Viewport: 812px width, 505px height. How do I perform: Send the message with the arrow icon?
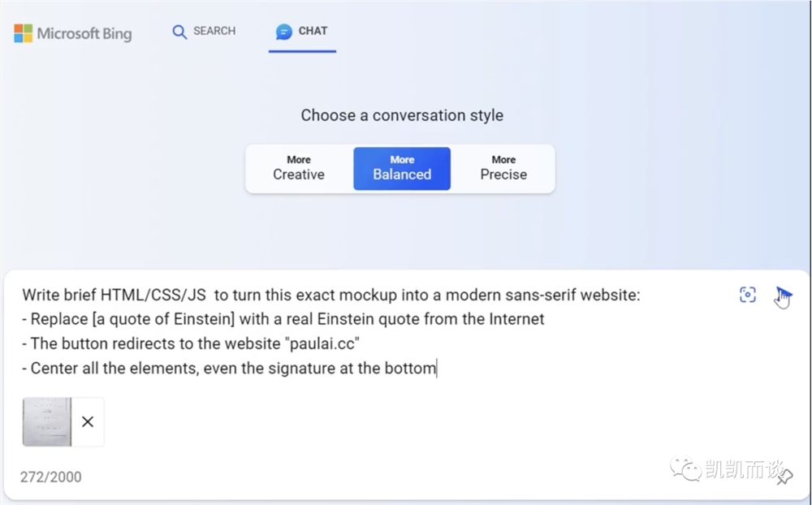tap(783, 295)
